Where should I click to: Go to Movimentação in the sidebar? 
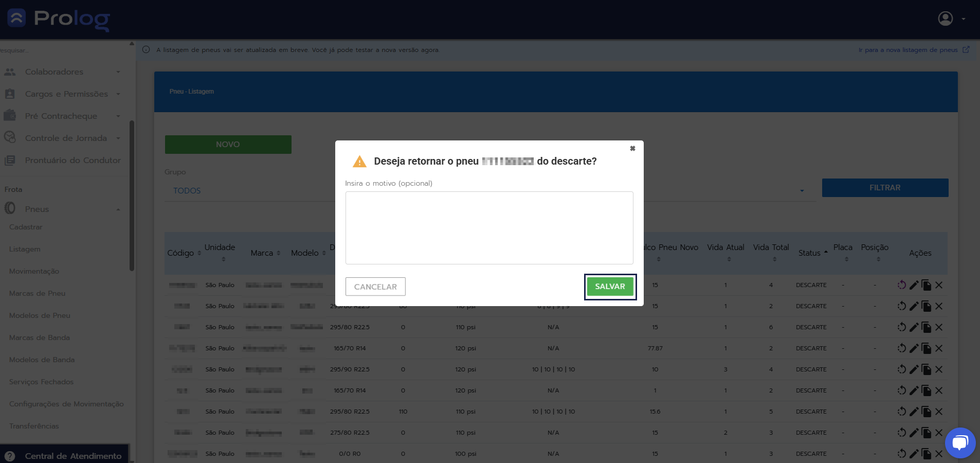[x=34, y=272]
